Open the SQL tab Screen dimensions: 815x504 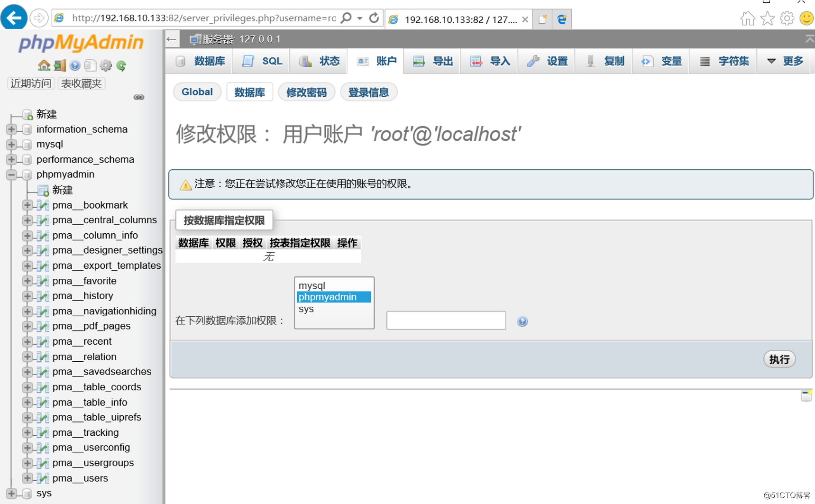pyautogui.click(x=262, y=61)
